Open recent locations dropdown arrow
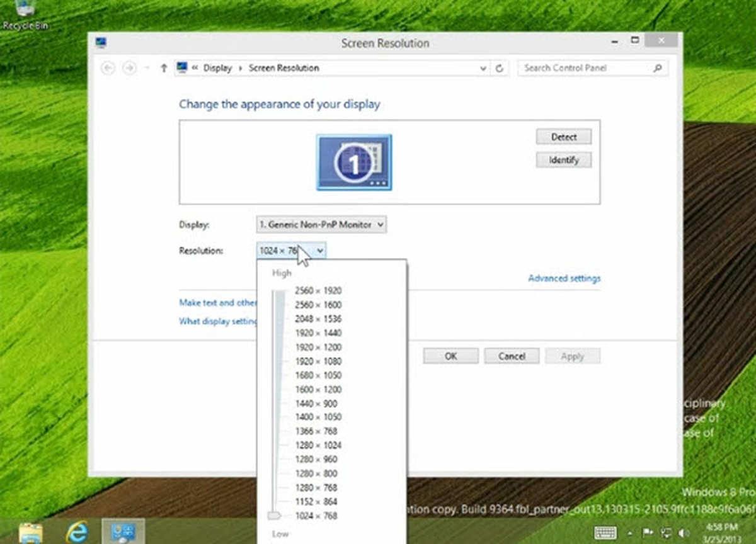The width and height of the screenshot is (756, 544). tap(147, 68)
